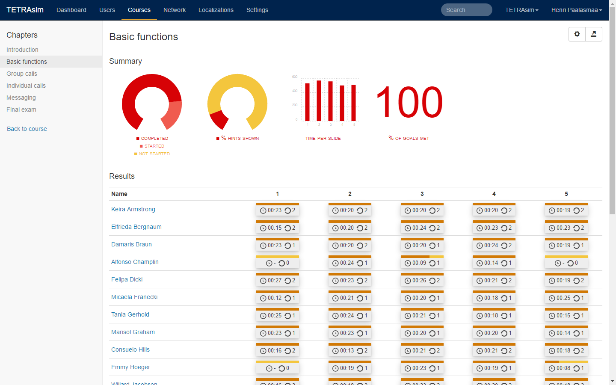
Task: Open Felipa Dicki's profile link
Action: point(126,279)
